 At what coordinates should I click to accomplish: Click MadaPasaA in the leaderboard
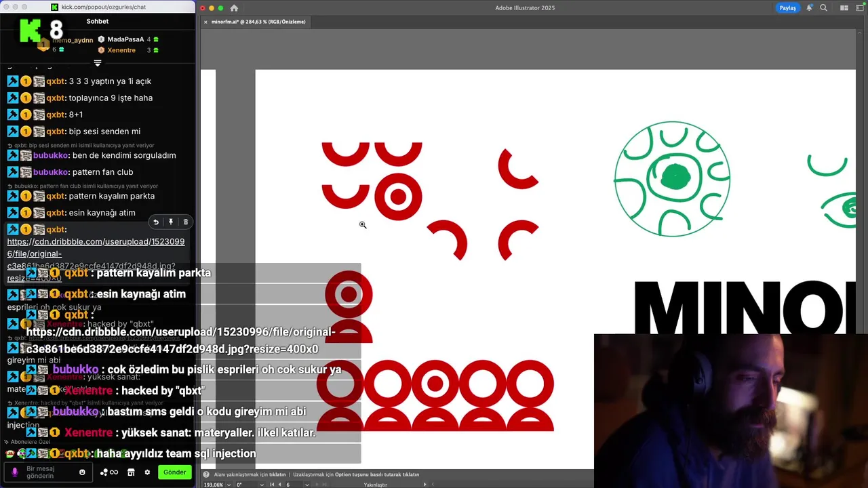click(x=125, y=39)
